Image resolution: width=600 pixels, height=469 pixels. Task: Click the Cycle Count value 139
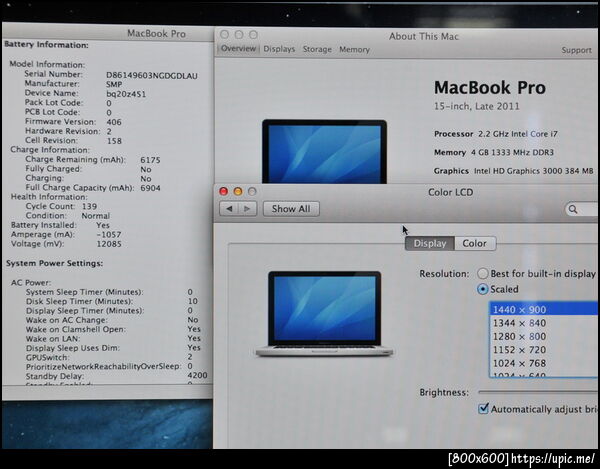click(x=90, y=207)
